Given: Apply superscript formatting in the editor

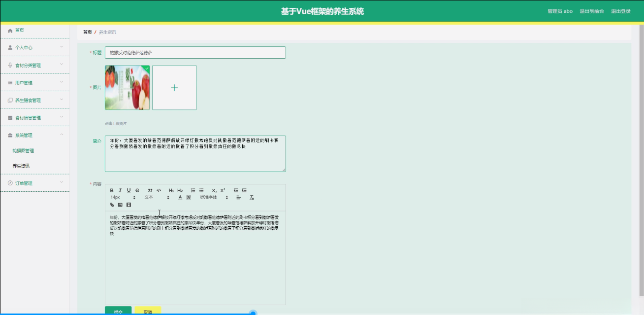Looking at the screenshot, I should [223, 190].
